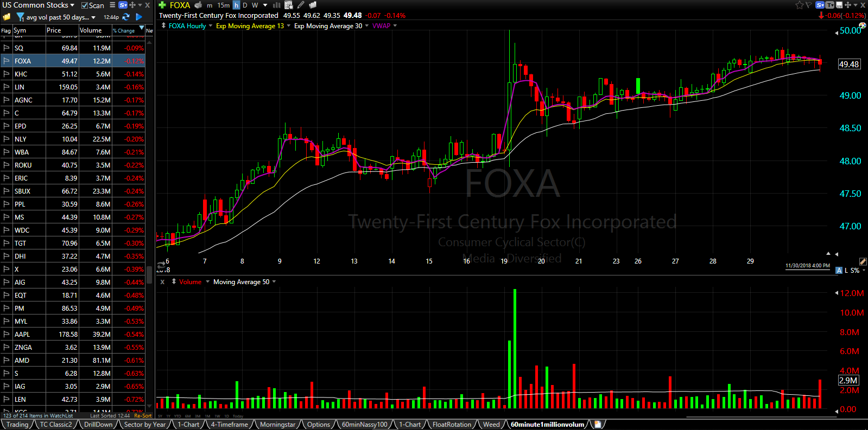Viewport: 868px width, 430px height.
Task: Flag the chart symbol with flag icon
Action: click(808, 5)
